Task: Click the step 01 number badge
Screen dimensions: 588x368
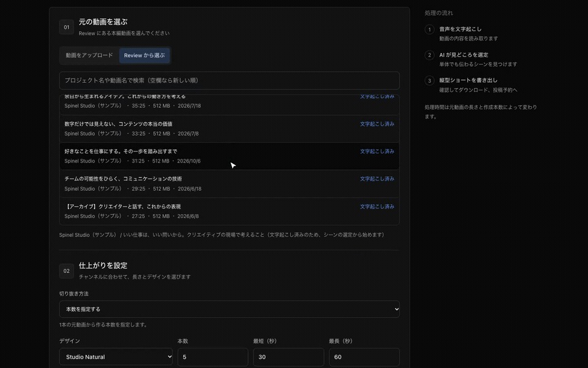Action: [66, 27]
